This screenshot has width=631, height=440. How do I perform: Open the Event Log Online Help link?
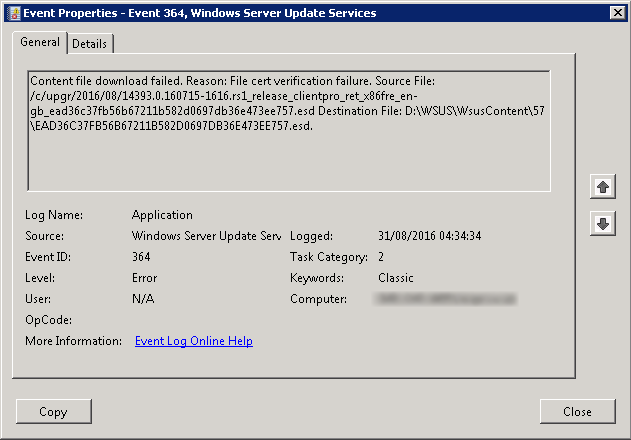coord(194,341)
